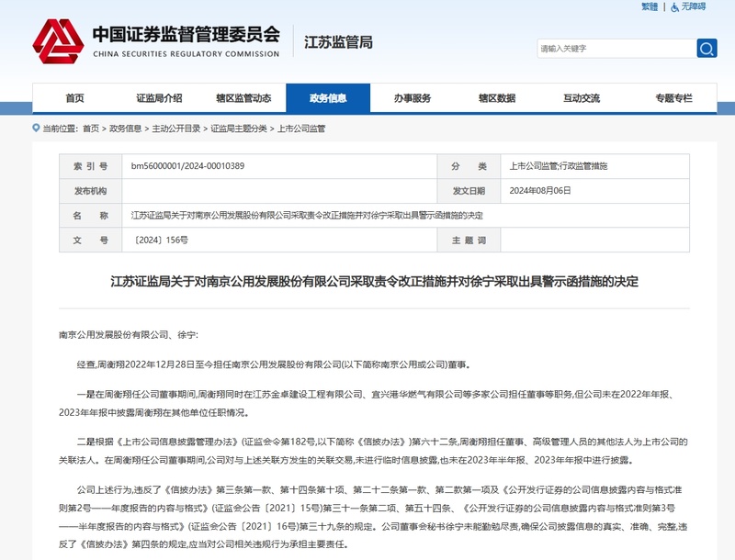
Task: Open the 互动交流 navigation tab
Action: tap(582, 98)
